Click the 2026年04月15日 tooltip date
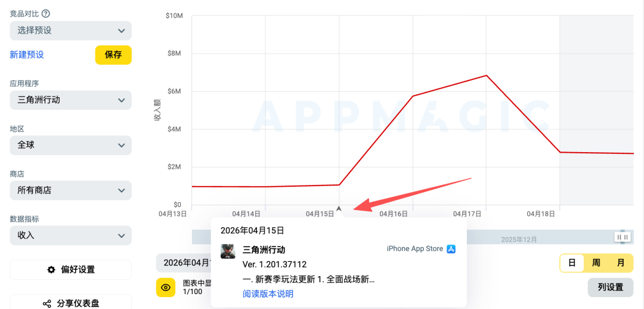Screen dimensions: 644x309 [252, 230]
